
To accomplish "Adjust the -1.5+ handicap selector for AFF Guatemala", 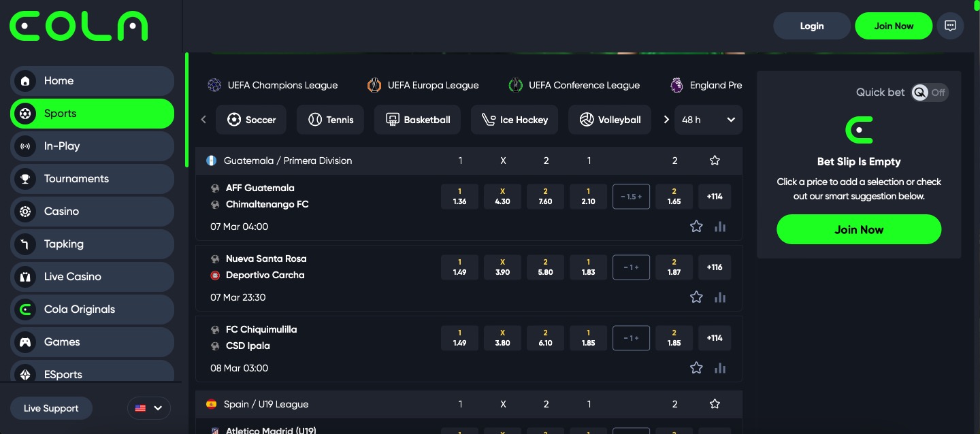I will [631, 197].
